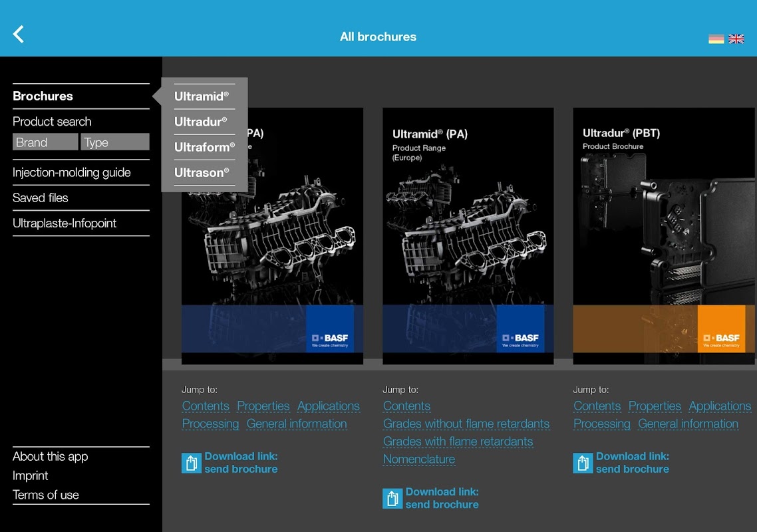Screen dimensions: 757x532
Task: Jump to Grades with flame retardants
Action: (458, 442)
